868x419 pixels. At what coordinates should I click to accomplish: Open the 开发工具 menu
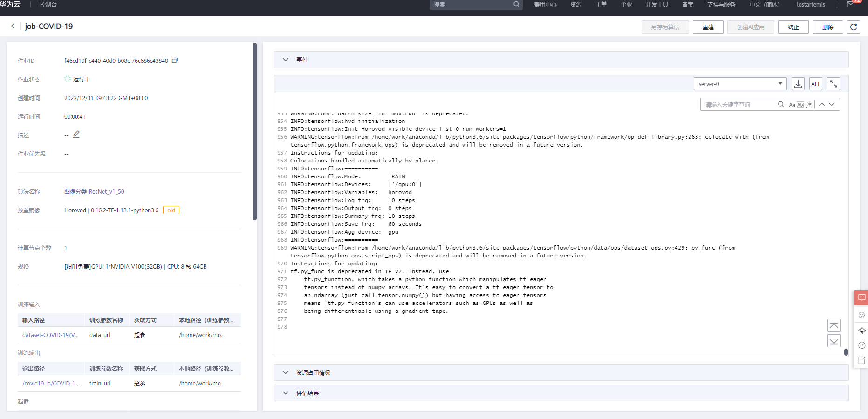657,5
